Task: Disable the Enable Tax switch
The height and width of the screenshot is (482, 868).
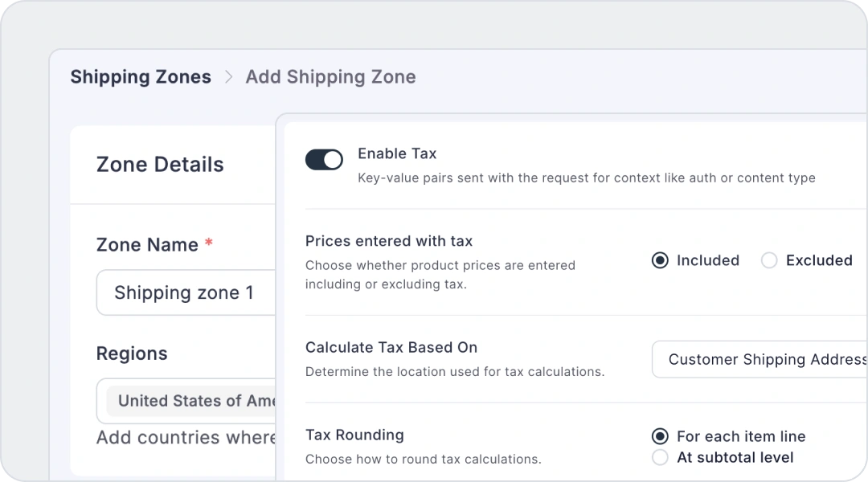Action: (x=324, y=160)
